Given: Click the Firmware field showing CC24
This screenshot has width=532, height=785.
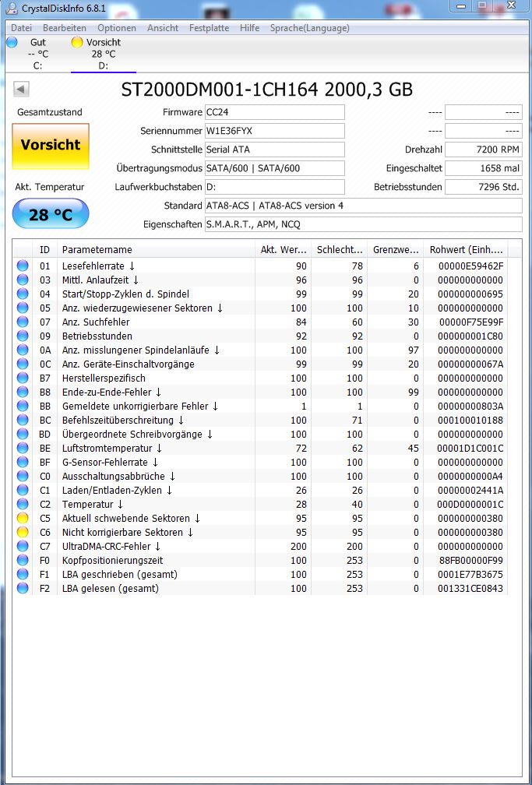Looking at the screenshot, I should click(x=274, y=112).
